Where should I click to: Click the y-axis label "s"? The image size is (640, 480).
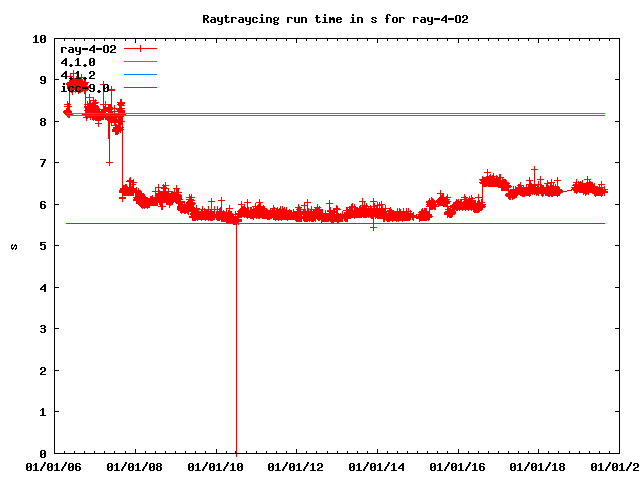(14, 246)
